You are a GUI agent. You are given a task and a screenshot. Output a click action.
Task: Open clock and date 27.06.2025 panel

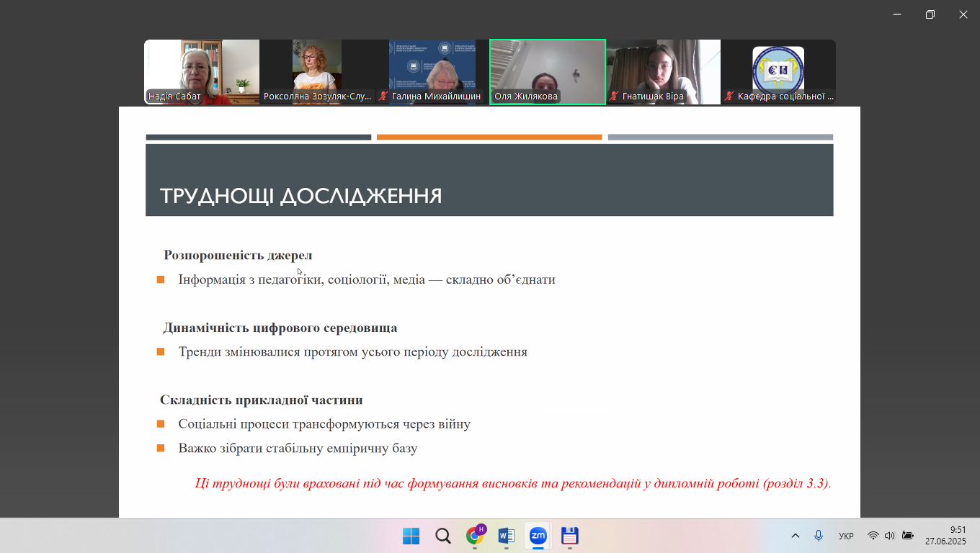[x=945, y=536]
